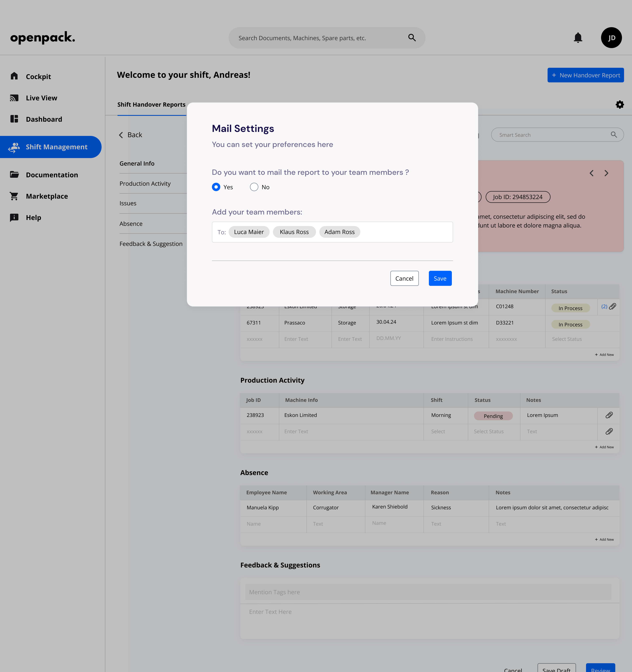The width and height of the screenshot is (632, 672).
Task: Click the paperclip in the empty production row
Action: click(x=609, y=431)
